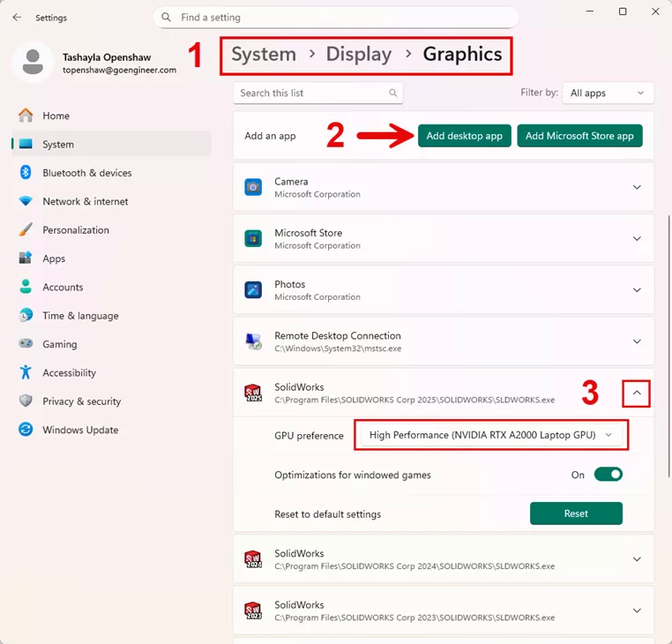The width and height of the screenshot is (672, 644).
Task: Open Apps settings in sidebar
Action: (111, 258)
